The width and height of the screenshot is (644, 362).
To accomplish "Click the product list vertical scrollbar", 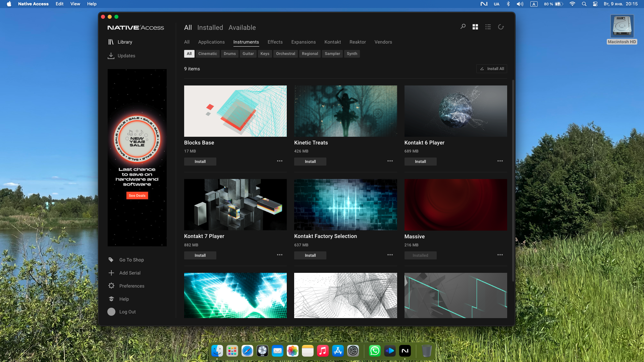I will (513, 181).
